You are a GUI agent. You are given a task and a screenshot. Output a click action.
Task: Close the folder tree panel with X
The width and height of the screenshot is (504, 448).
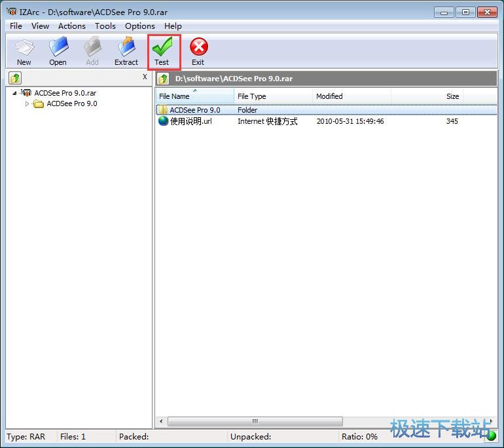point(145,77)
